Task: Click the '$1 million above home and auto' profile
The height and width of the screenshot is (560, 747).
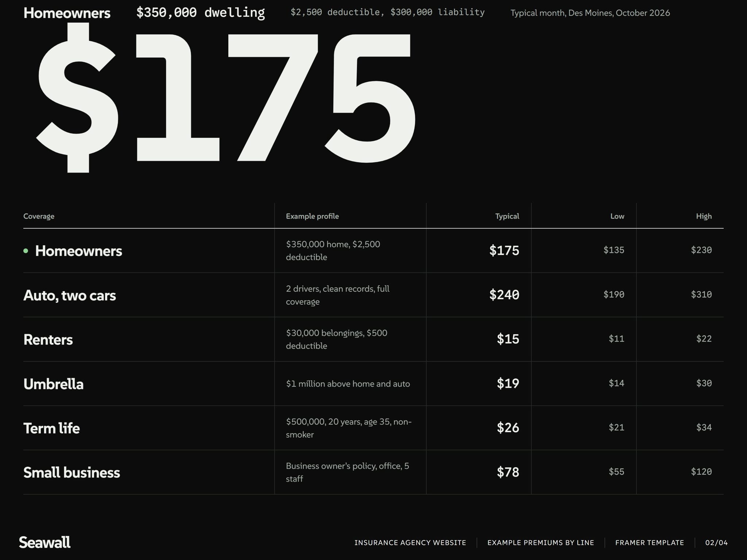Action: [348, 384]
